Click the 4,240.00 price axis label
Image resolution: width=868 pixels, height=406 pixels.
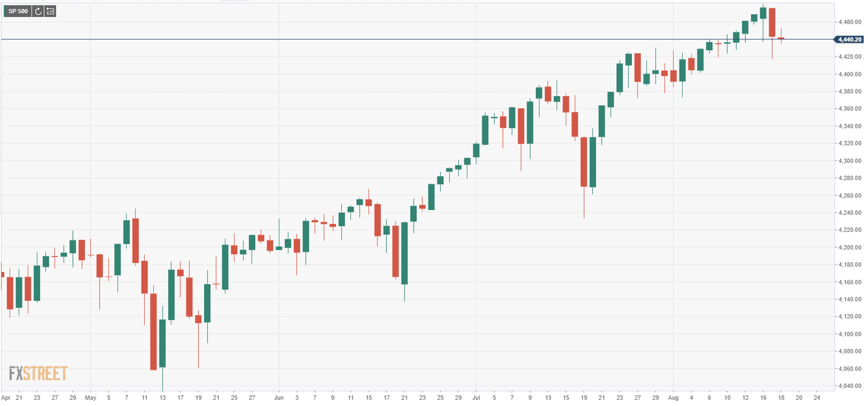coord(849,213)
